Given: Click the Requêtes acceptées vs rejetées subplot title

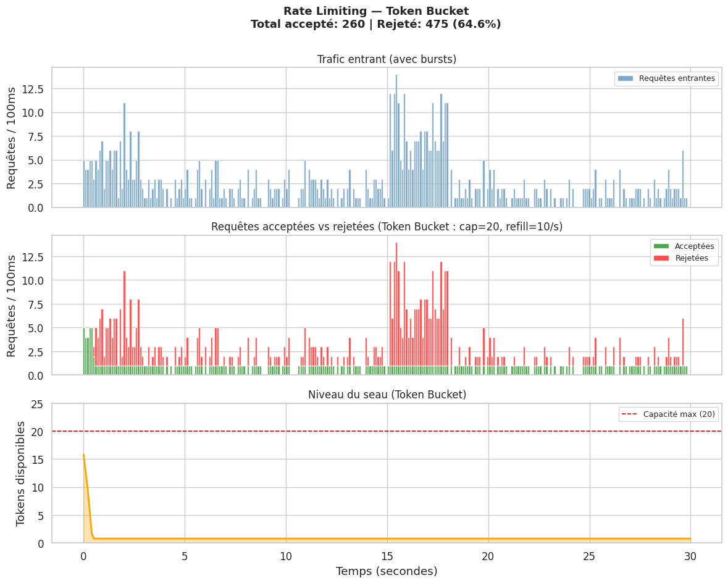Looking at the screenshot, I should coord(387,227).
